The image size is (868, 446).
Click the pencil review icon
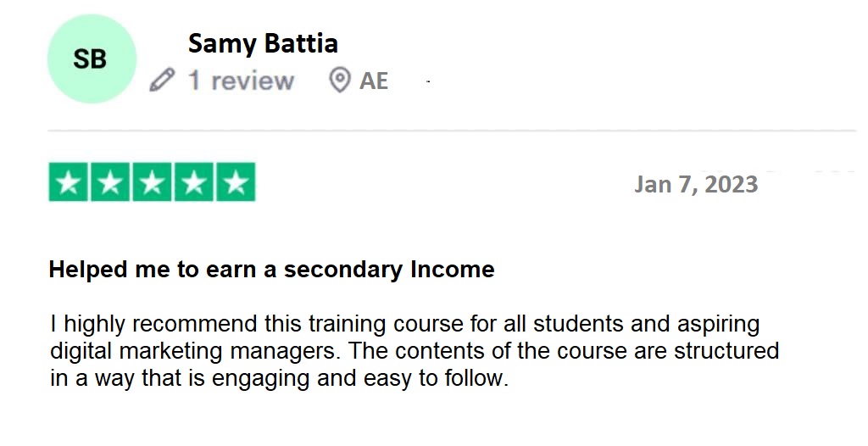pyautogui.click(x=162, y=81)
